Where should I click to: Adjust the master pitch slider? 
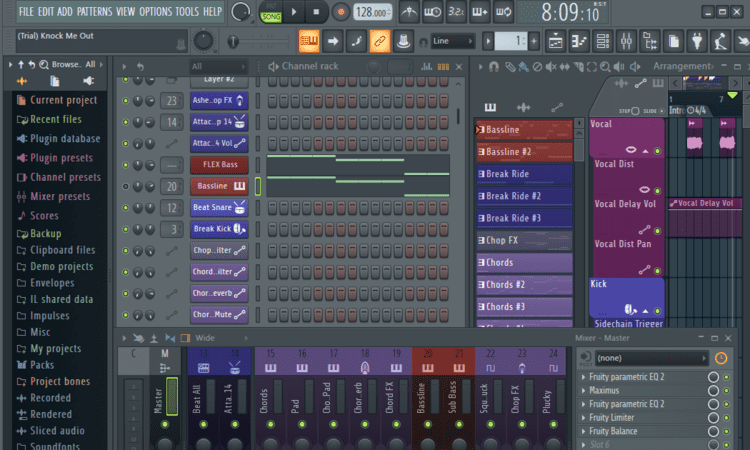tap(258, 42)
